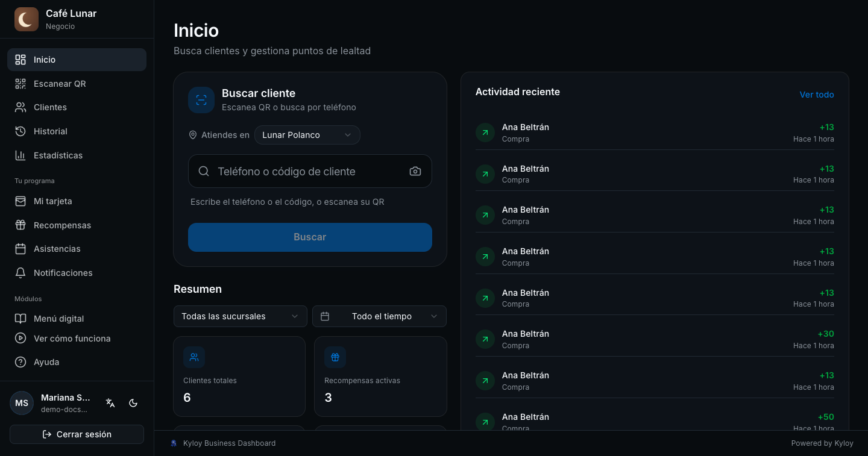Click Powered by Kyloy text
Image resolution: width=868 pixels, height=456 pixels.
click(x=822, y=443)
